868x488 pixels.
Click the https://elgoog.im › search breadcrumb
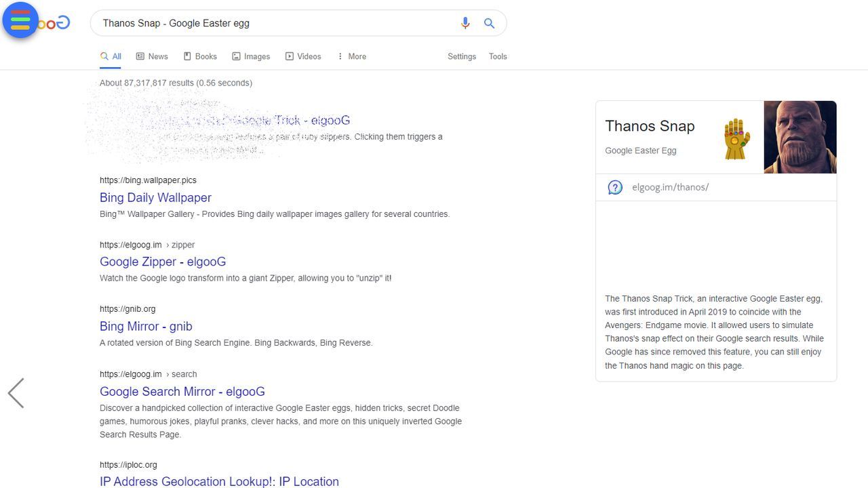point(149,374)
